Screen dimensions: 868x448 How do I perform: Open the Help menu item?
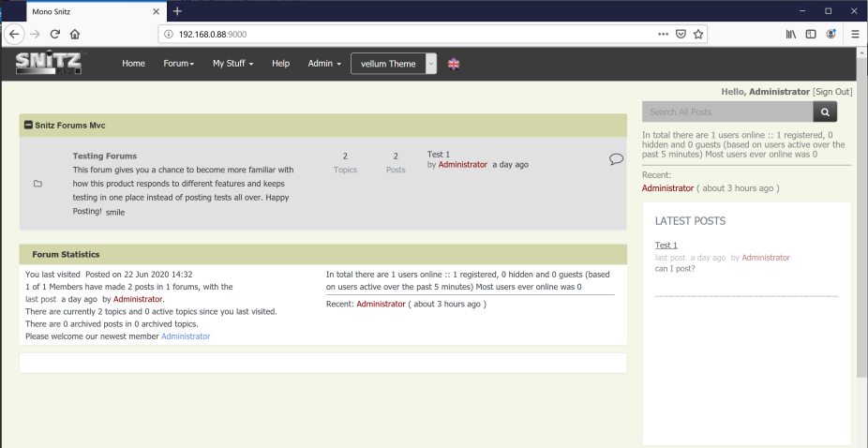(x=280, y=64)
